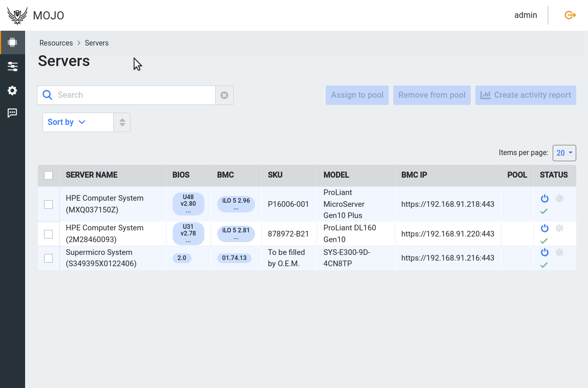588x388 pixels.
Task: Click the logout arrow icon top right
Action: click(570, 15)
